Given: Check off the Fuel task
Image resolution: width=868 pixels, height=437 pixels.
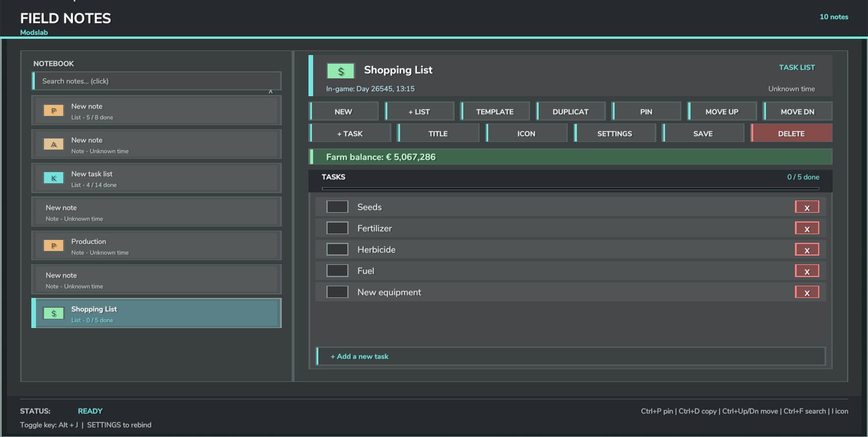Looking at the screenshot, I should pyautogui.click(x=337, y=271).
